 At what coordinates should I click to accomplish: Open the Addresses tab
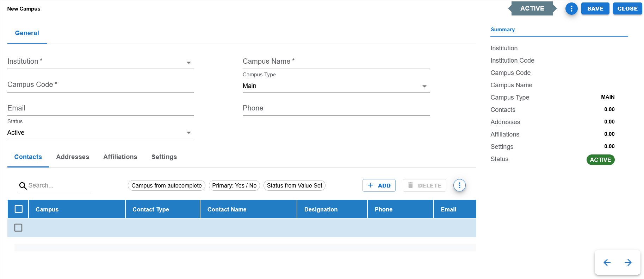tap(73, 157)
